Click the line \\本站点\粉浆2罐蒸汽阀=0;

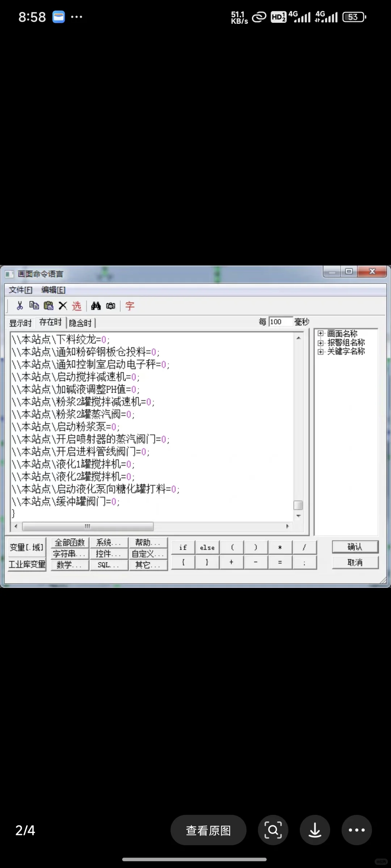[x=73, y=414]
